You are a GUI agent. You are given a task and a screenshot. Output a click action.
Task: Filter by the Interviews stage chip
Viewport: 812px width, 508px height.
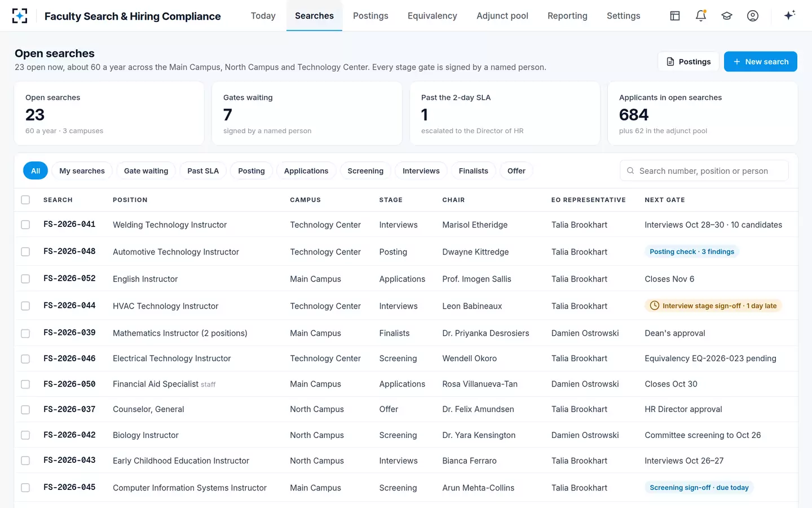421,171
